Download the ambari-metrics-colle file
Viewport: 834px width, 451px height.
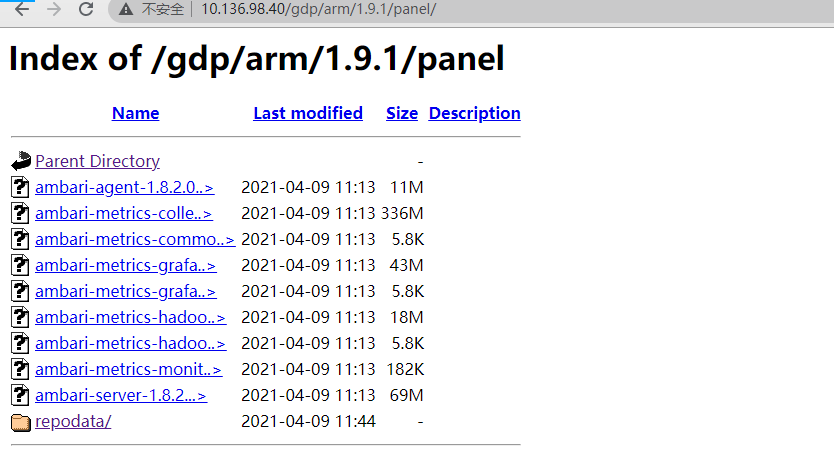pyautogui.click(x=123, y=213)
